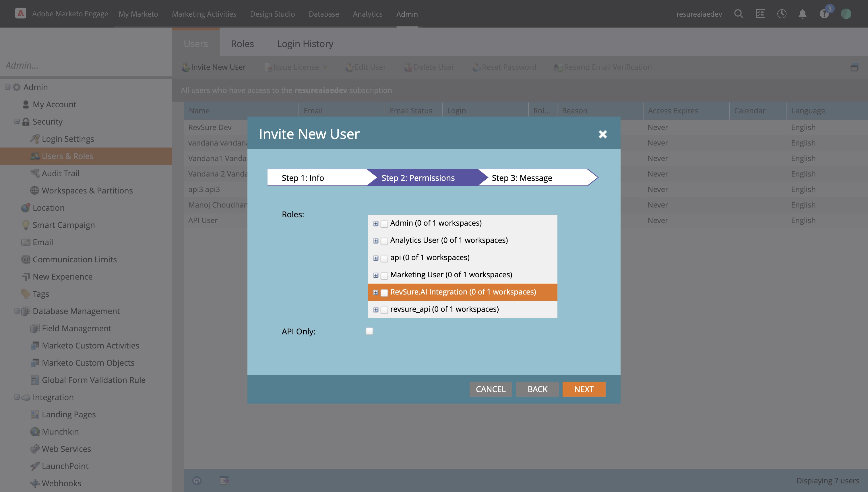Viewport: 868px width, 492px height.
Task: Check the Admin role checkbox
Action: 384,224
